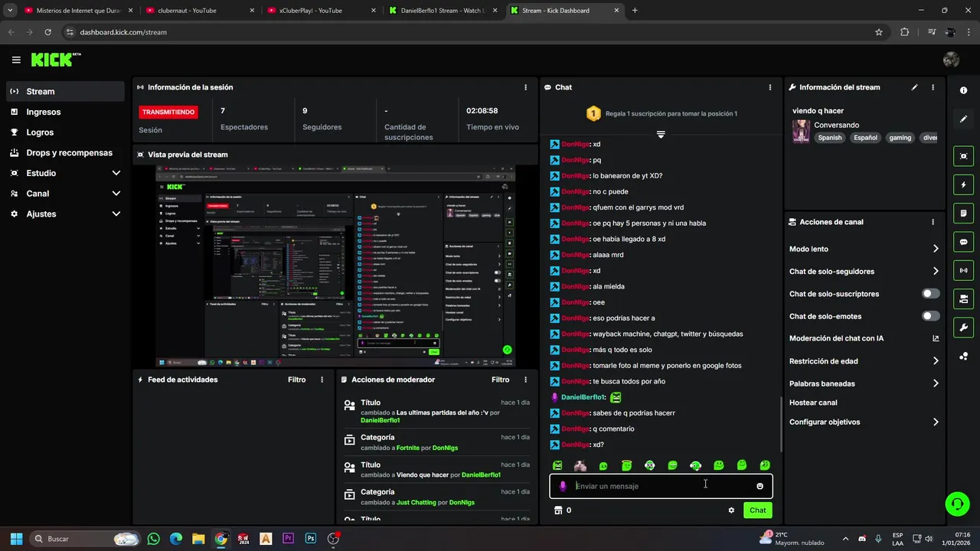The width and height of the screenshot is (980, 551).
Task: Edit stream info with the pencil icon
Action: coord(914,87)
